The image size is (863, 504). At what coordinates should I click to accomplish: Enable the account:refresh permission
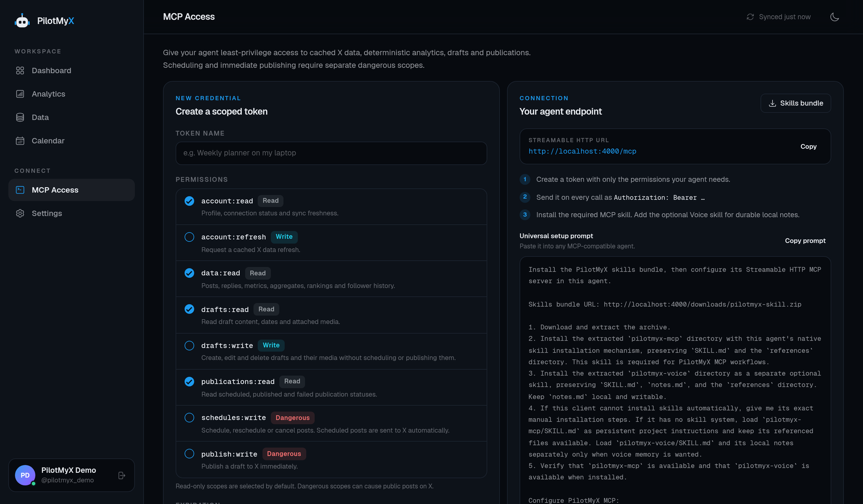click(189, 237)
